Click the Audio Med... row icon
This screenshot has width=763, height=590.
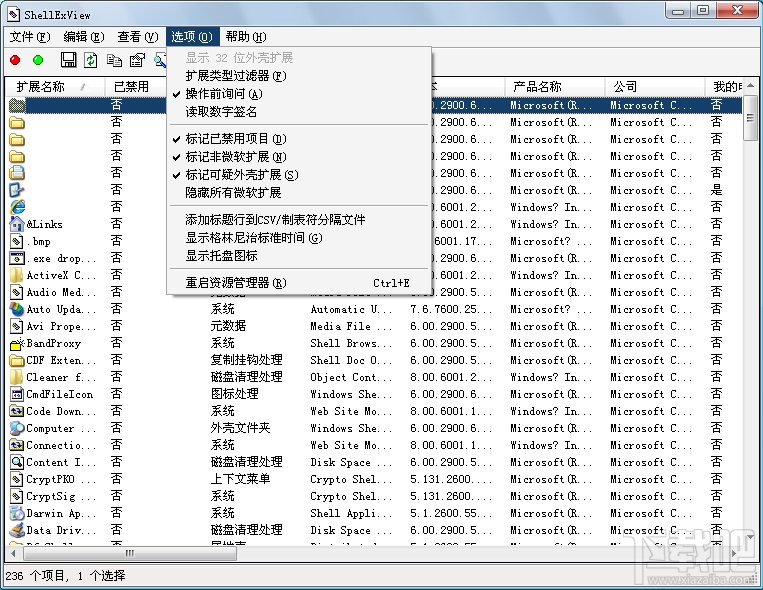17,292
